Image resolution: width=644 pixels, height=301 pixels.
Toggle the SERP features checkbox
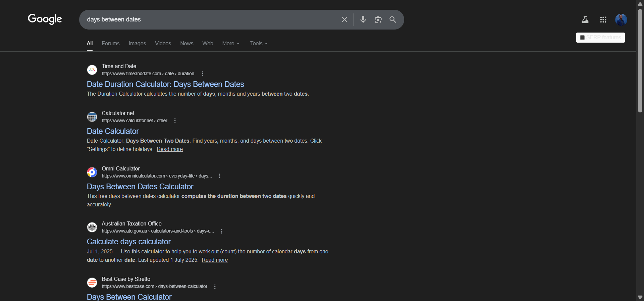pos(582,38)
